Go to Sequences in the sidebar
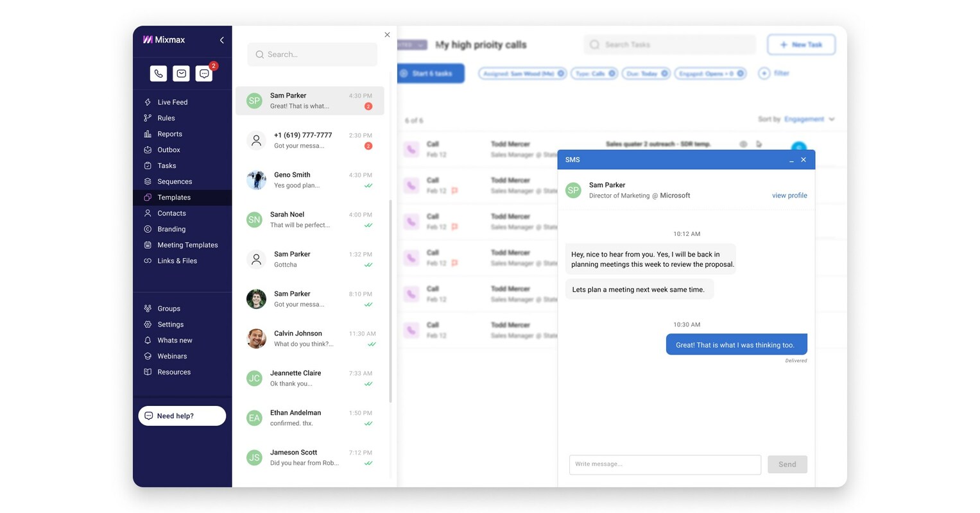980x513 pixels. [175, 181]
